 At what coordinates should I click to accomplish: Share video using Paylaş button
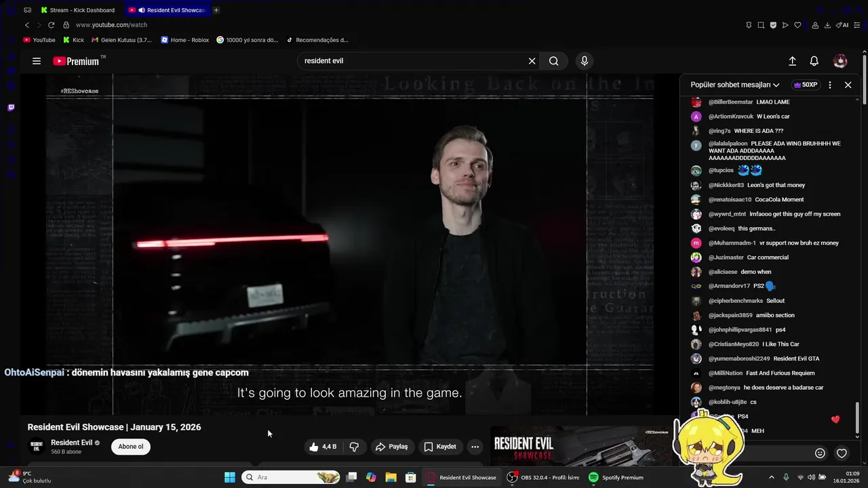pos(392,447)
